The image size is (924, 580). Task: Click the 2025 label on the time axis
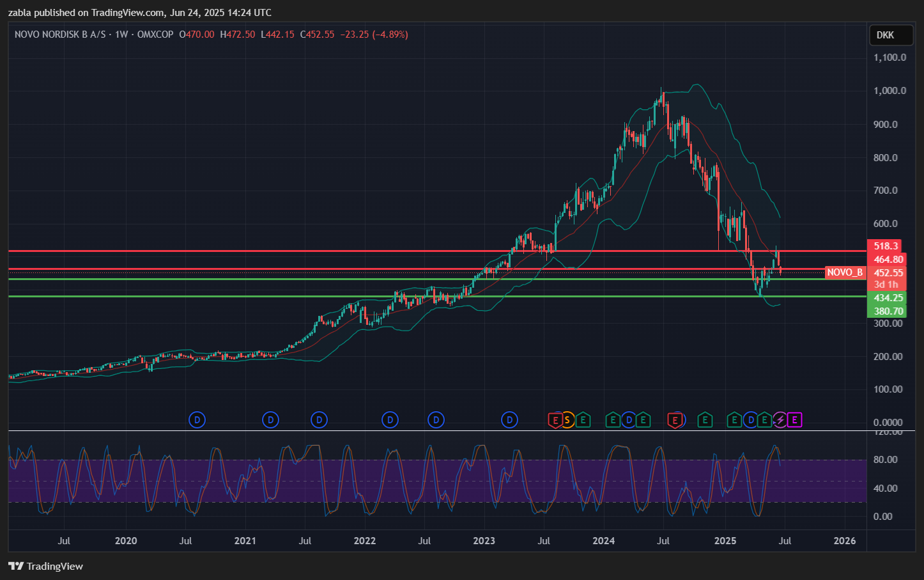pos(725,541)
